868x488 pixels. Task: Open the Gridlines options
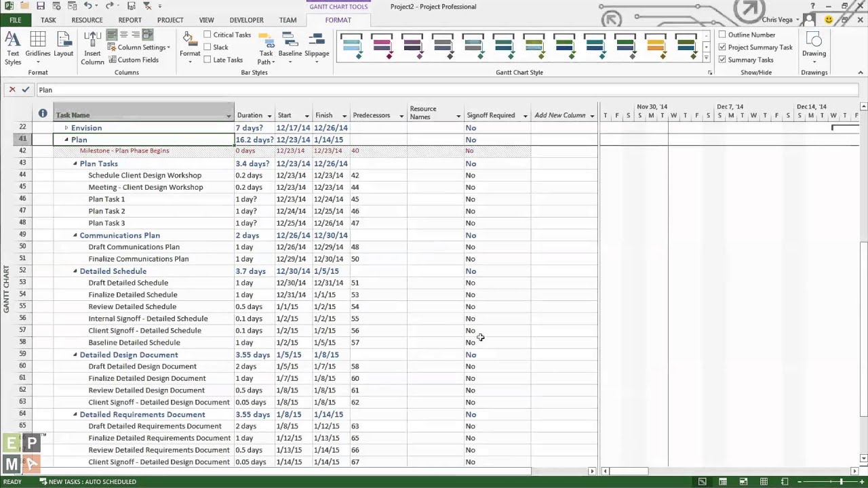tap(38, 48)
